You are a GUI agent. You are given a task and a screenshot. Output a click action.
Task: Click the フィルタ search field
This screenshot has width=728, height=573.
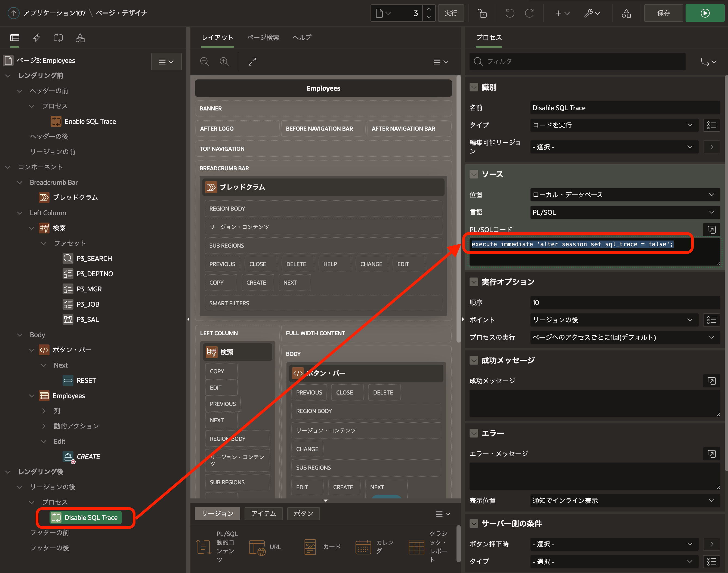pos(577,61)
